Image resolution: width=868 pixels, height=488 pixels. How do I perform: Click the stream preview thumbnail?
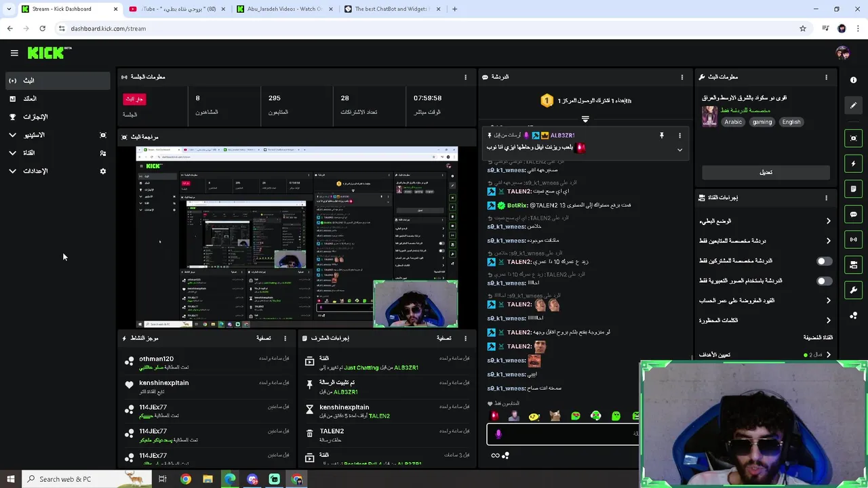click(x=297, y=237)
